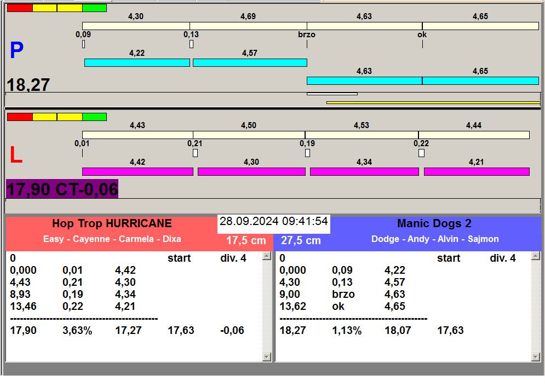Click the green start light in lane P
This screenshot has width=545, height=392.
(94, 8)
